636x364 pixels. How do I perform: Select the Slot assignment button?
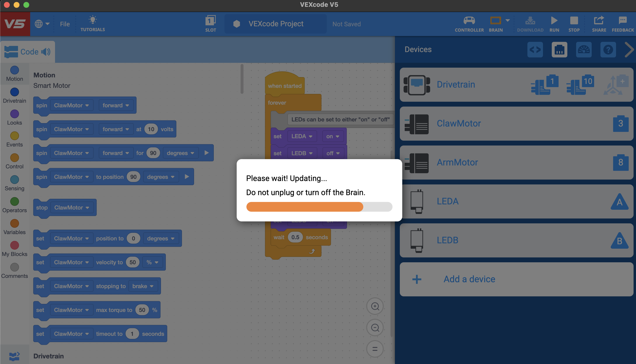pos(210,23)
